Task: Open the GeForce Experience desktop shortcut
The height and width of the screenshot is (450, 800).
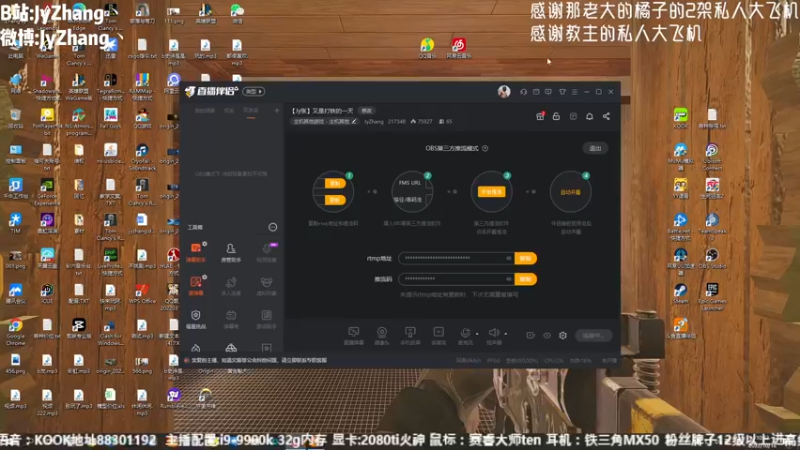Action: click(47, 192)
